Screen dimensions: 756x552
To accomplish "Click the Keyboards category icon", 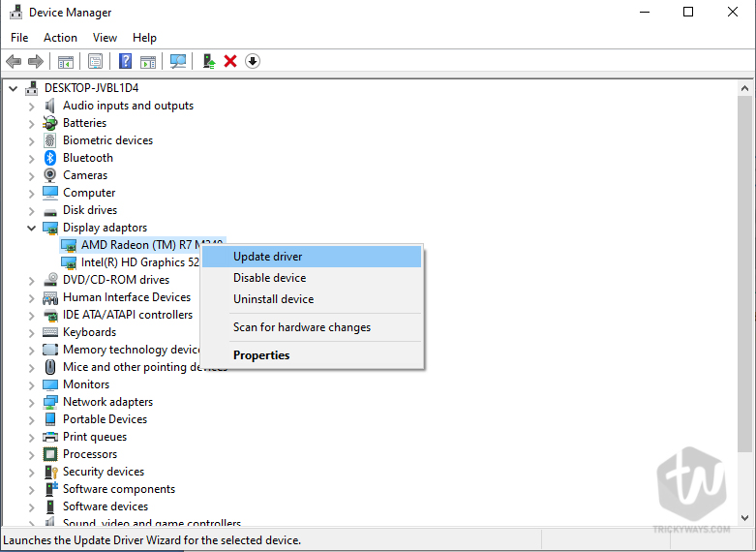I will tap(50, 332).
